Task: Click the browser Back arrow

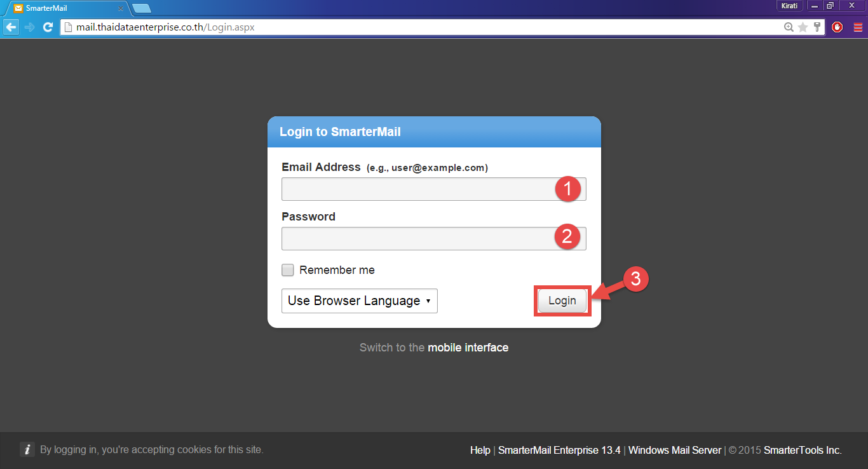Action: (x=11, y=27)
